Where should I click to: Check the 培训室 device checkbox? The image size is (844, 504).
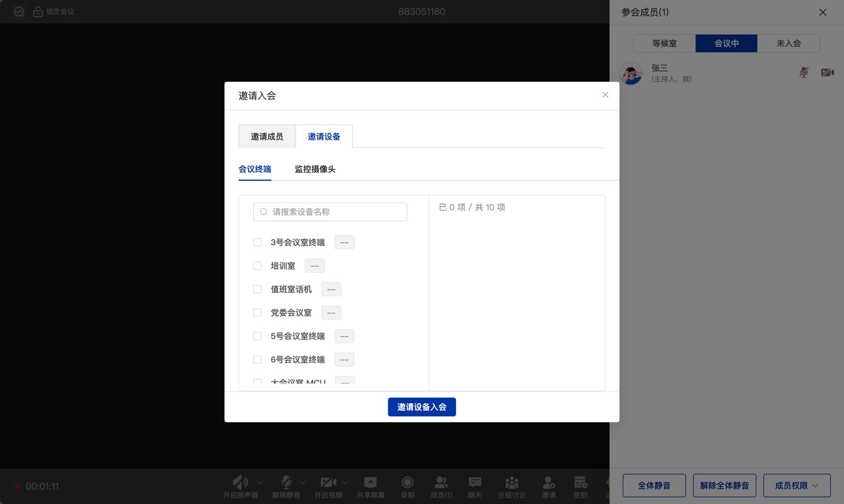point(257,266)
